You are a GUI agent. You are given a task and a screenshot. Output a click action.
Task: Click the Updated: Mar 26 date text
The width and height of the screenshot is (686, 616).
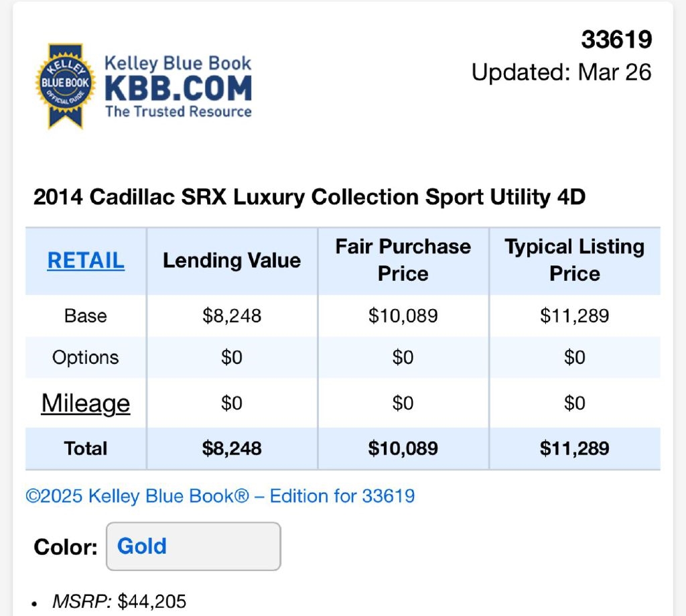click(x=561, y=72)
